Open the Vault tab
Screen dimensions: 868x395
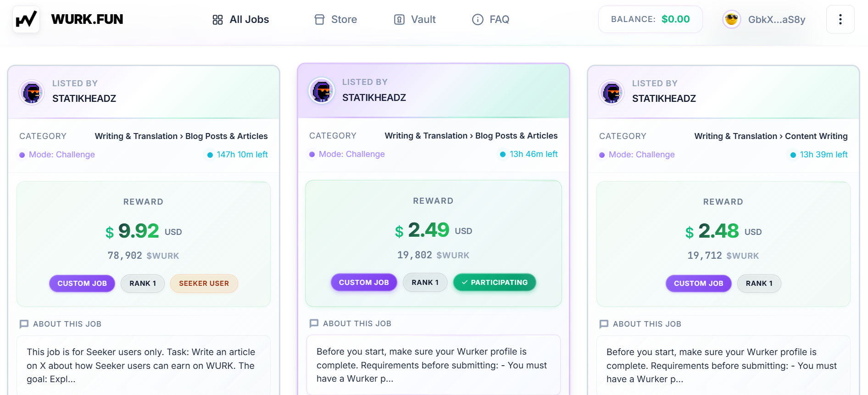tap(415, 20)
